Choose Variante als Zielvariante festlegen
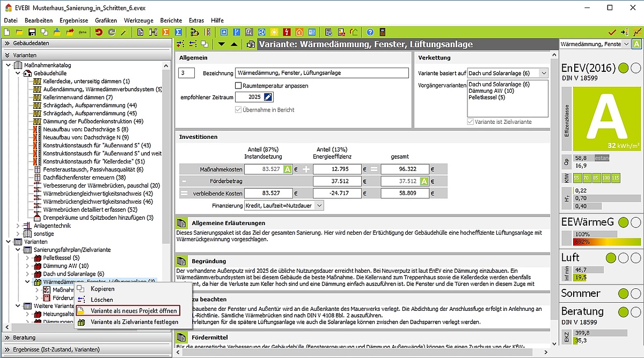This screenshot has height=358, width=644. (134, 322)
